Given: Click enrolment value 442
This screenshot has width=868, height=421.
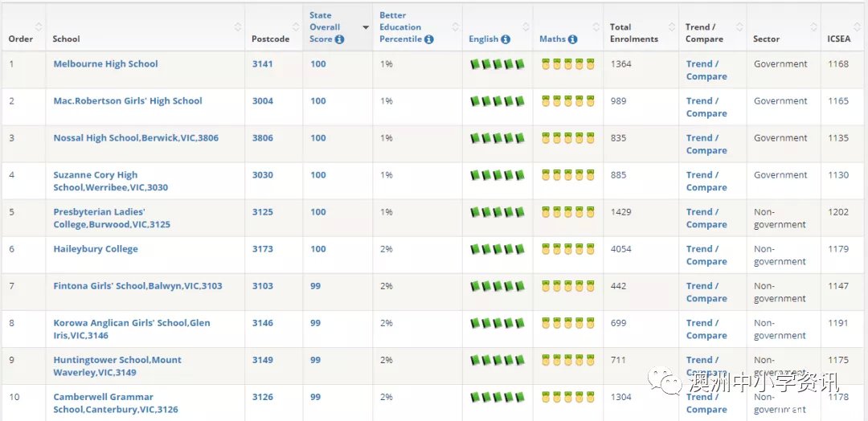Looking at the screenshot, I should [618, 287].
